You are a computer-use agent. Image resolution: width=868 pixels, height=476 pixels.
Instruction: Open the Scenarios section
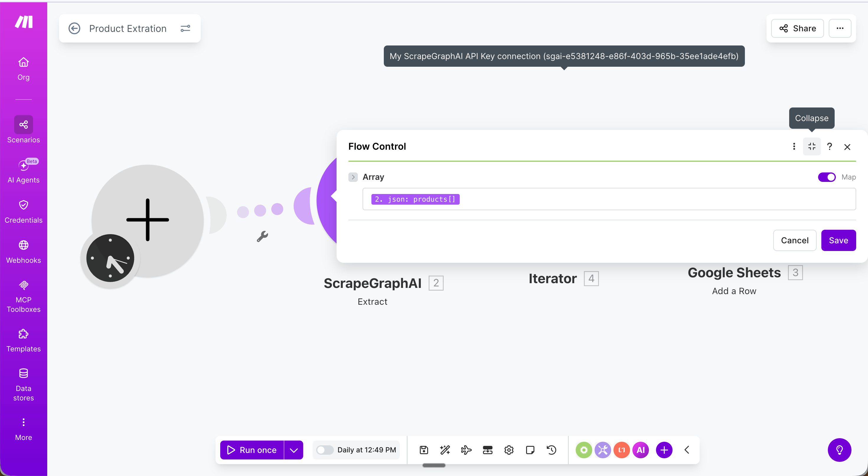coord(24,130)
